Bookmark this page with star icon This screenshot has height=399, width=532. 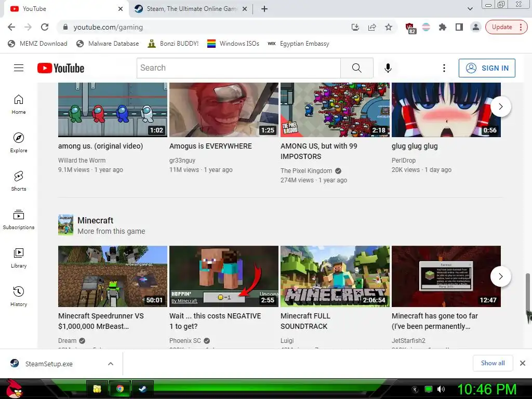[389, 27]
